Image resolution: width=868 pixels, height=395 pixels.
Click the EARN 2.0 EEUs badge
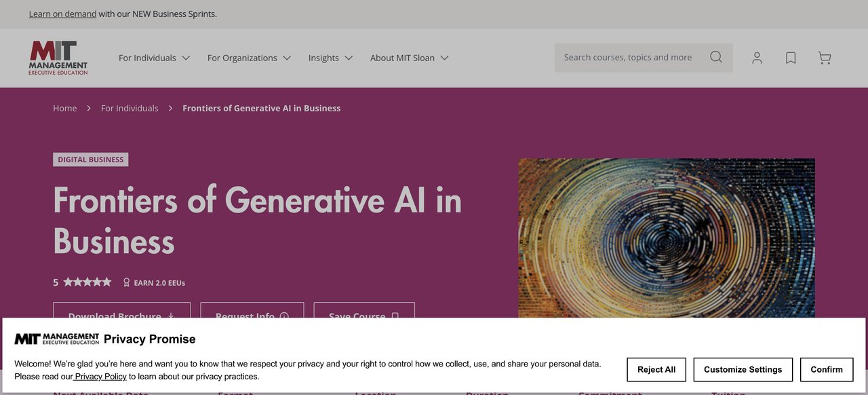tap(154, 282)
